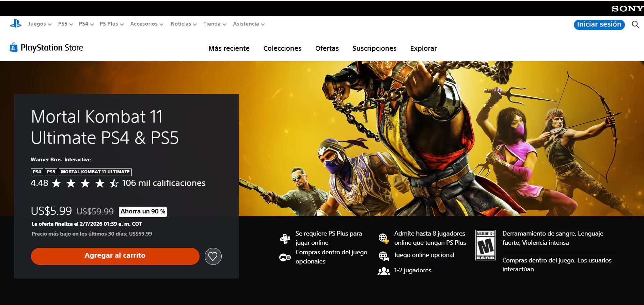Image resolution: width=644 pixels, height=305 pixels.
Task: Click Juego online opcional text
Action: click(x=424, y=255)
